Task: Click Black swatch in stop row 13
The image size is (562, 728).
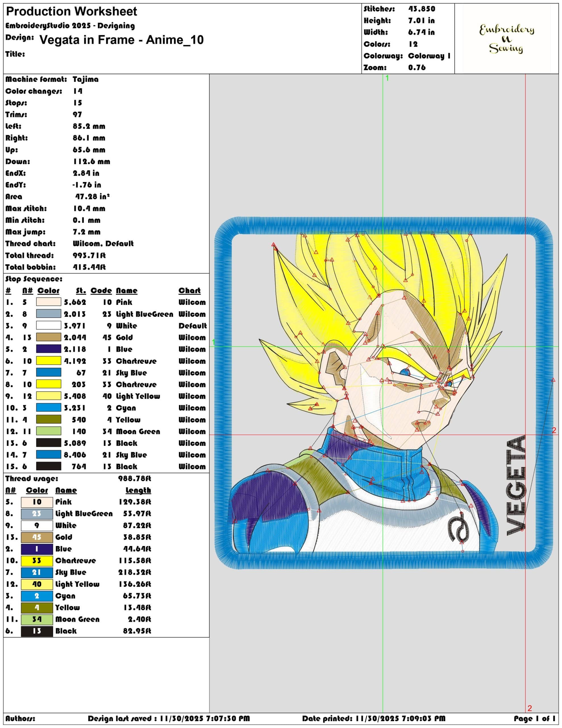Action: pos(49,443)
